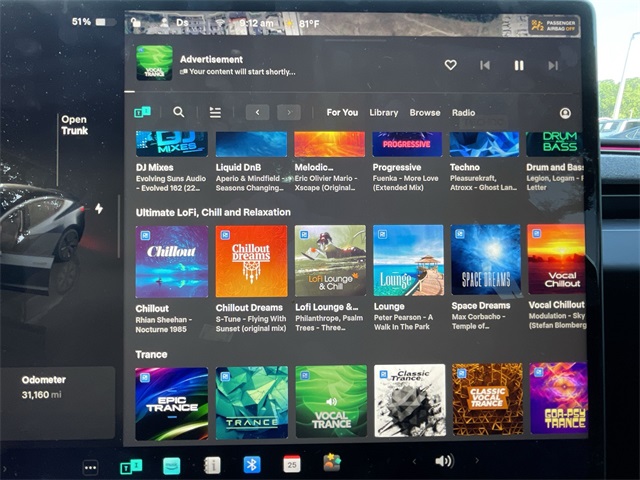
Task: Go back with the left chevron button
Action: (258, 112)
